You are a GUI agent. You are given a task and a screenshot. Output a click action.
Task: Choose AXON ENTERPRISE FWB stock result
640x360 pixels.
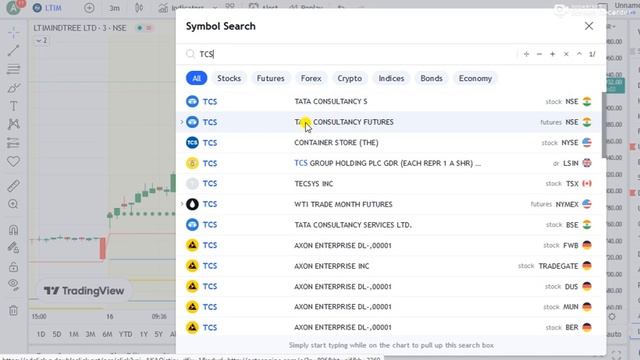tap(389, 245)
